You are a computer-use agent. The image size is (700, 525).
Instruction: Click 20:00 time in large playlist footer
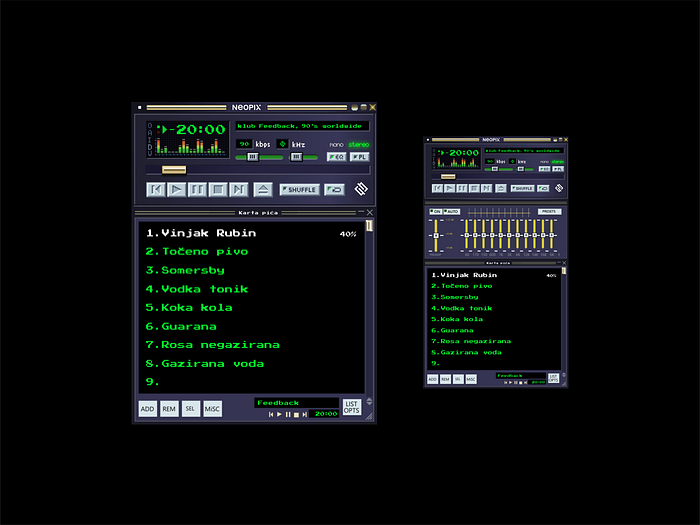coord(326,414)
